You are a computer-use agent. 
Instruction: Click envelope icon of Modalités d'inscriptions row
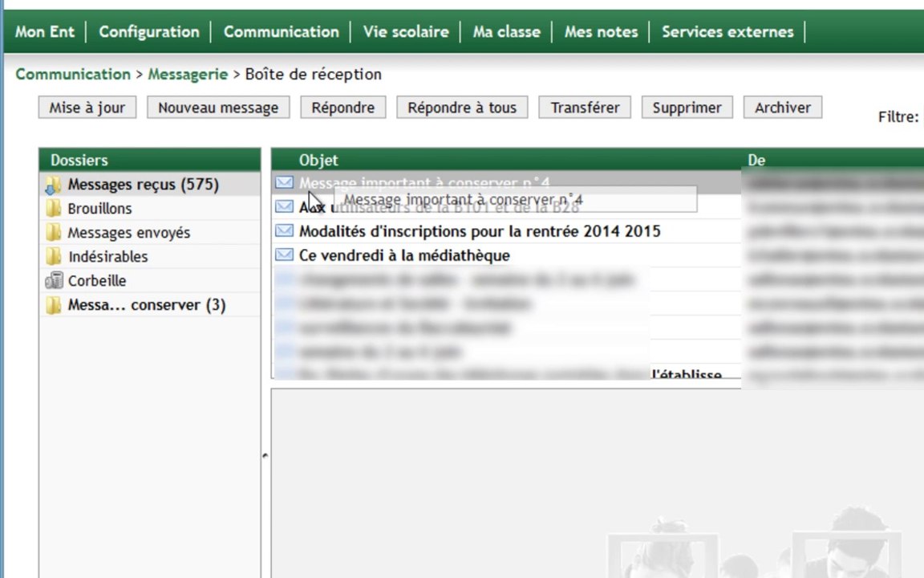[284, 230]
